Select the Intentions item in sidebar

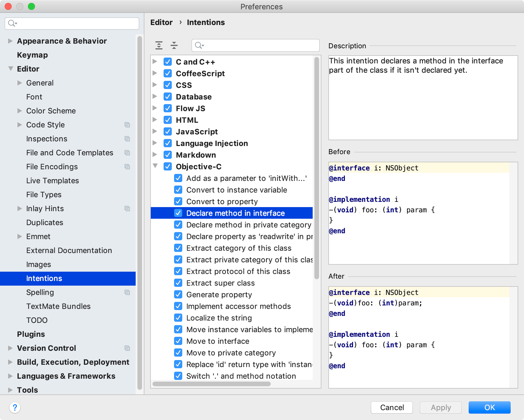[68, 278]
